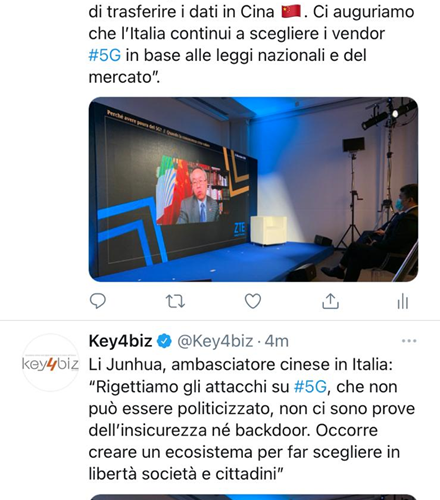Open the Key4biz display name

[120, 341]
